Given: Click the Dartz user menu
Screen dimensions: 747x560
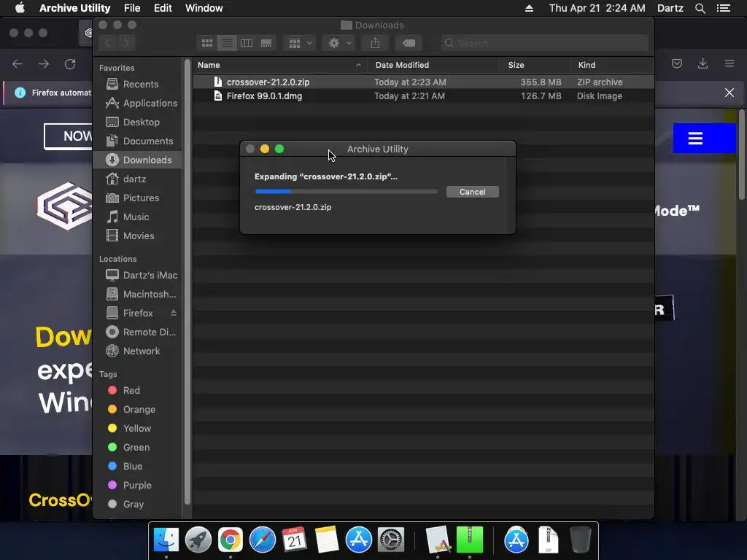Looking at the screenshot, I should click(670, 8).
